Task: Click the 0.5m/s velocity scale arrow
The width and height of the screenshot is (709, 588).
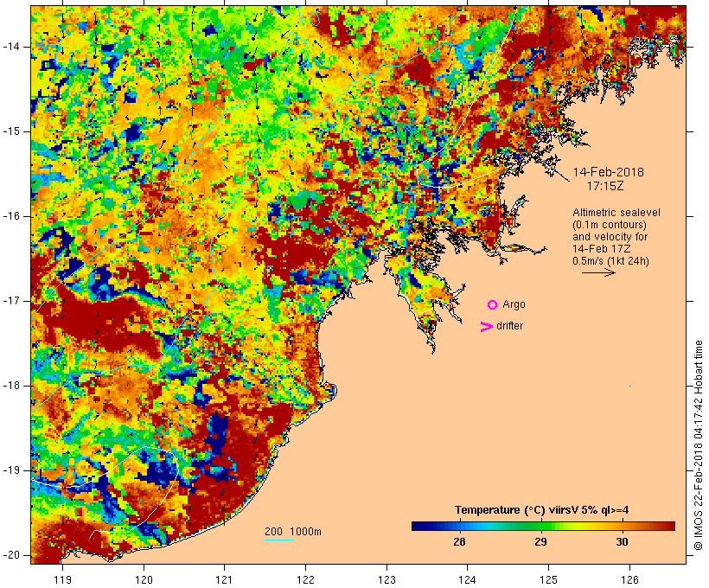Action: tap(598, 272)
